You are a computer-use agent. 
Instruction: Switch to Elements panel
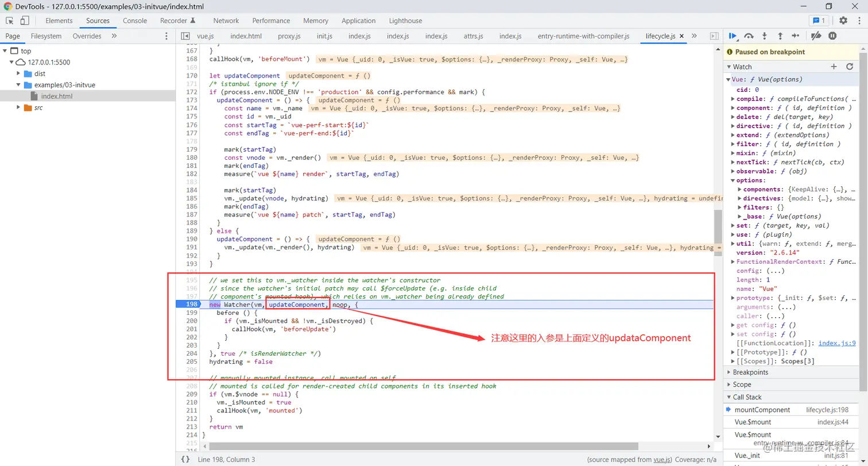(59, 21)
